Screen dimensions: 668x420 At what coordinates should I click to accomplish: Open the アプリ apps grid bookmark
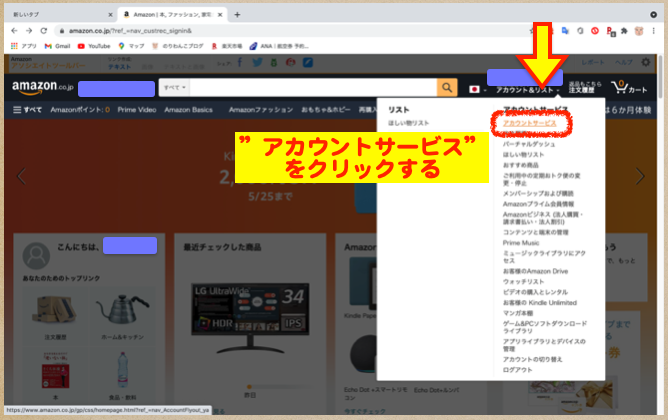coord(24,46)
